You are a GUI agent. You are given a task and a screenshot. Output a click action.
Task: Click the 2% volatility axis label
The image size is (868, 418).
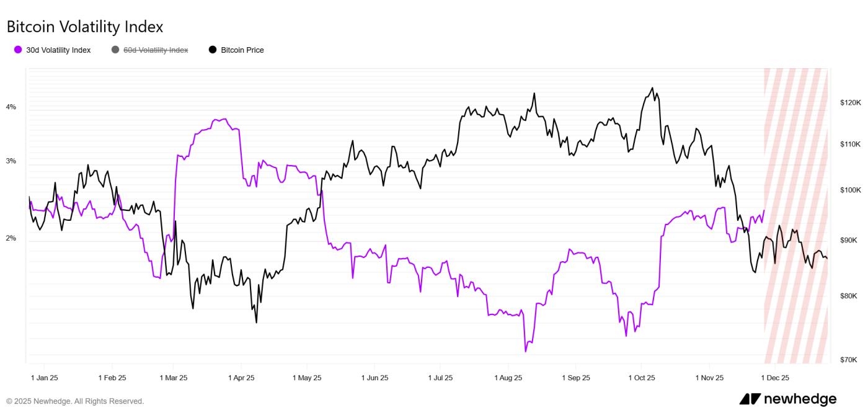click(x=11, y=239)
